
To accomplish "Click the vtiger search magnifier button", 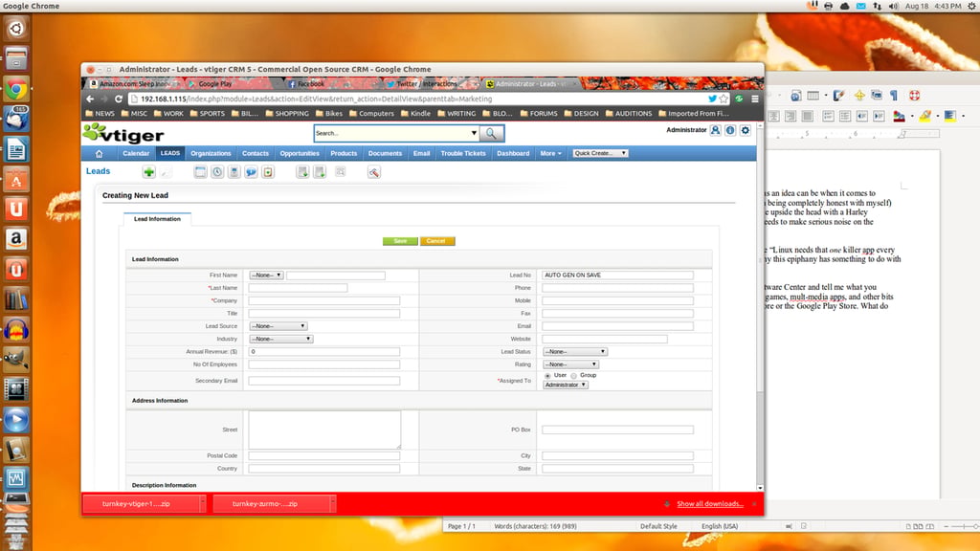I will coord(491,133).
